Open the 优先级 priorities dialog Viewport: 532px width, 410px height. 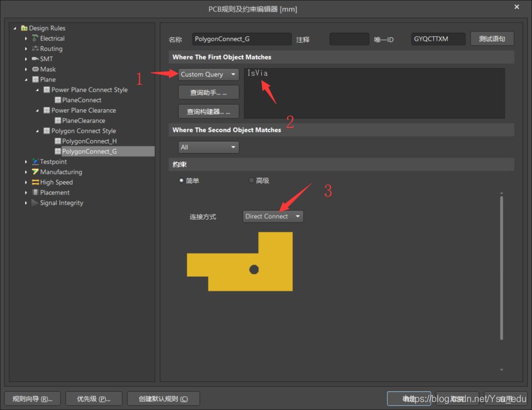click(x=94, y=399)
